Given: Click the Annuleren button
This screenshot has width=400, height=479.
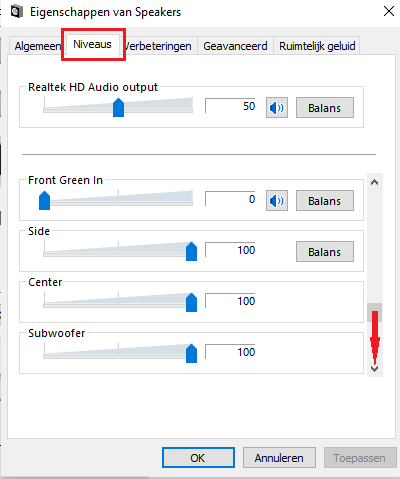Looking at the screenshot, I should coord(279,458).
